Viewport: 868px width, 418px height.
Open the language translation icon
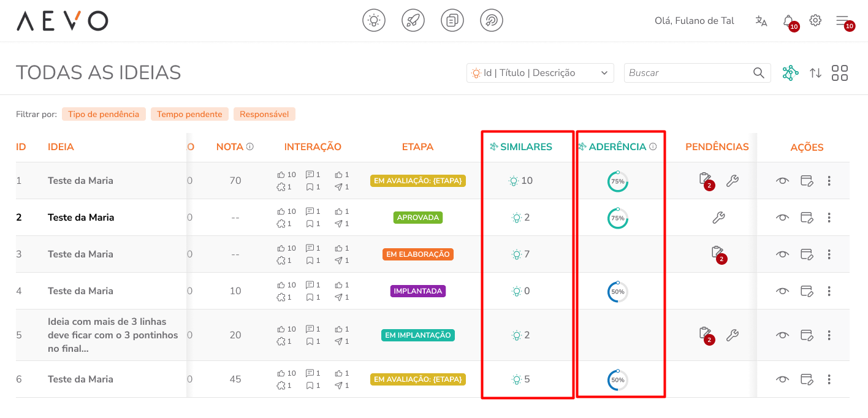tap(761, 21)
